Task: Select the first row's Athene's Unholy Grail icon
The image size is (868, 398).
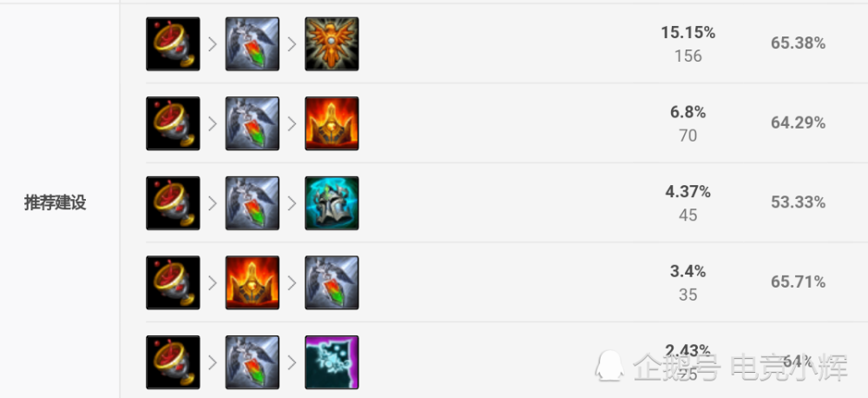Action: (173, 43)
